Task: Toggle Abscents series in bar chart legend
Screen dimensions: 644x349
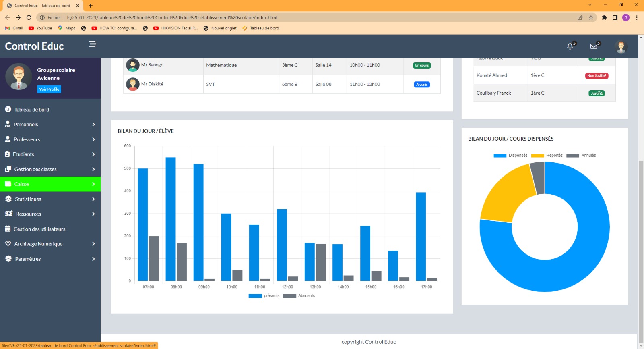Action: click(x=299, y=296)
